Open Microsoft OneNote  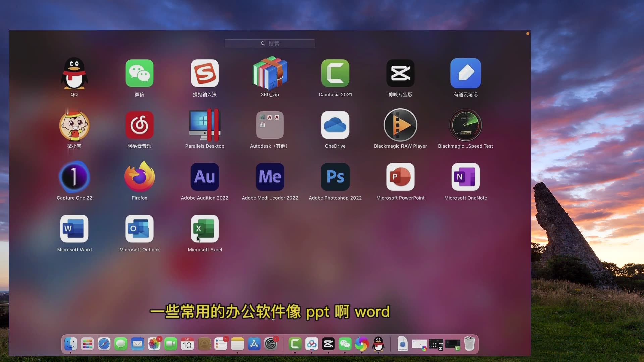(x=466, y=177)
